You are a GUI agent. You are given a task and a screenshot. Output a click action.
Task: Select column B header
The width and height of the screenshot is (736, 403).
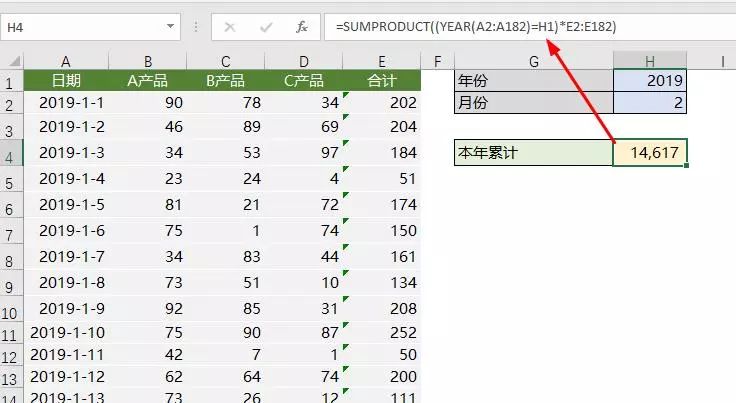(148, 61)
